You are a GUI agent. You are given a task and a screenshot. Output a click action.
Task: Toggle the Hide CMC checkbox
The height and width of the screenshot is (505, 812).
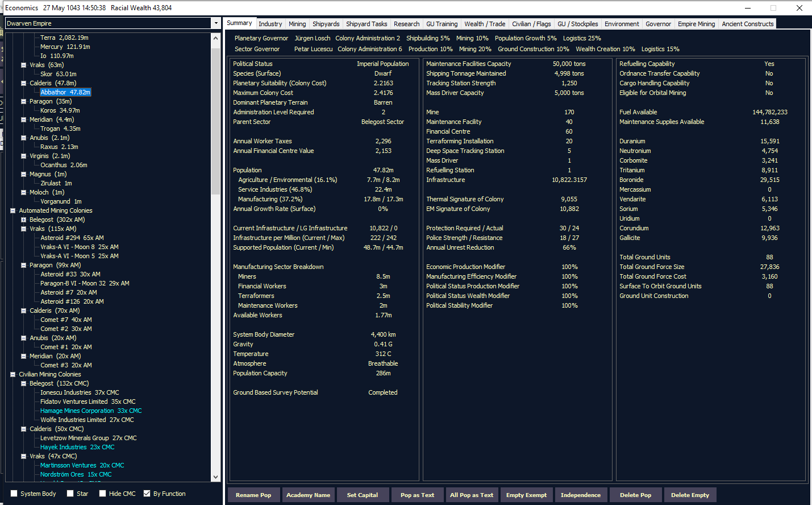(x=102, y=494)
